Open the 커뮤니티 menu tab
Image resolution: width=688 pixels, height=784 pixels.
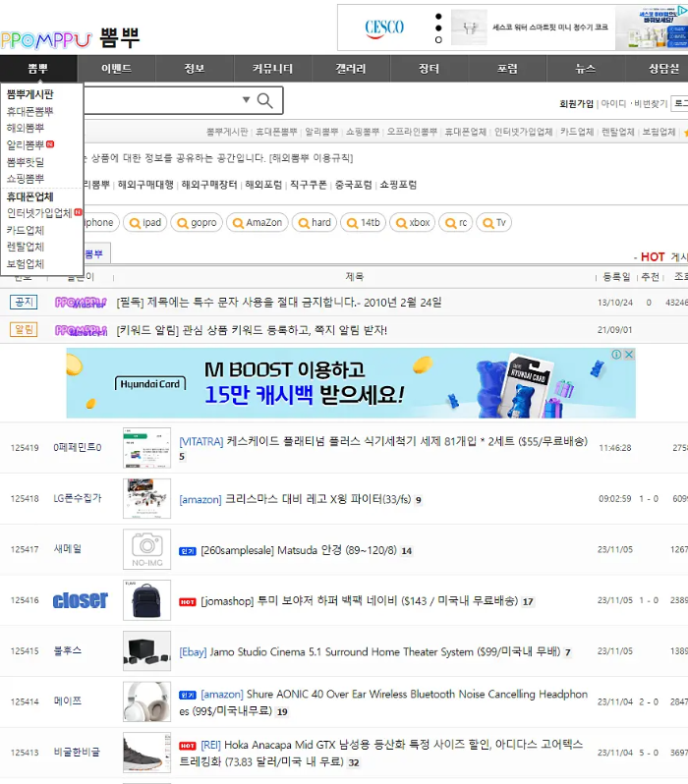click(272, 69)
